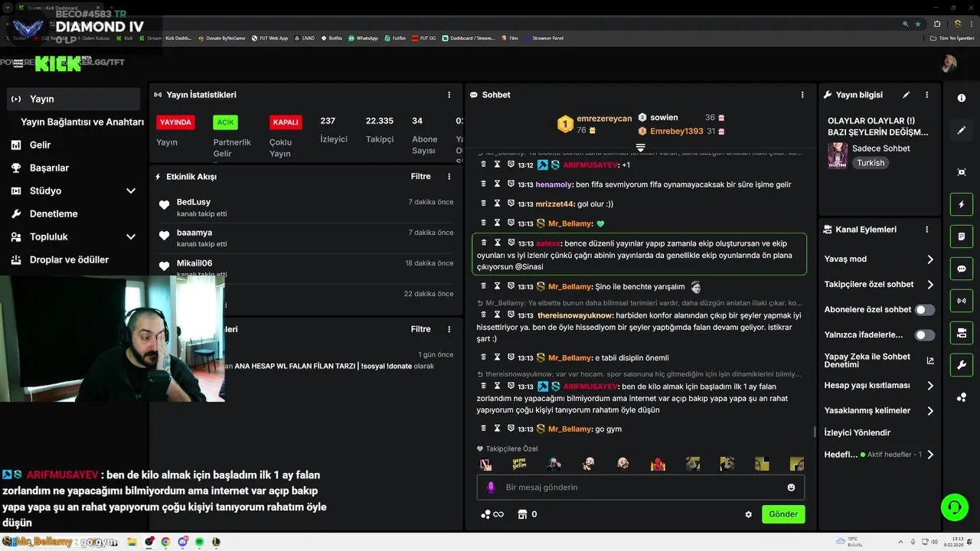Open the hamburger menu next to Kick logo
980x551 pixels.
(x=18, y=64)
